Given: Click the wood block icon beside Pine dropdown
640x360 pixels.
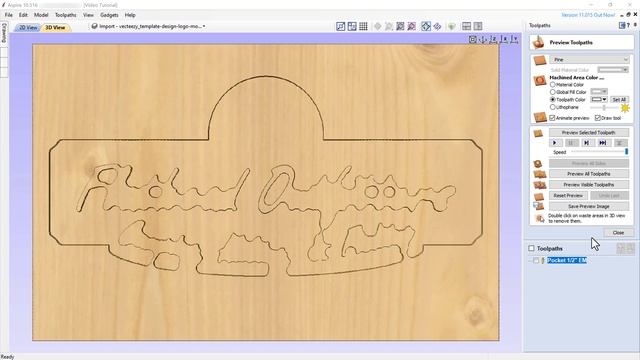Looking at the screenshot, I should click(x=540, y=60).
